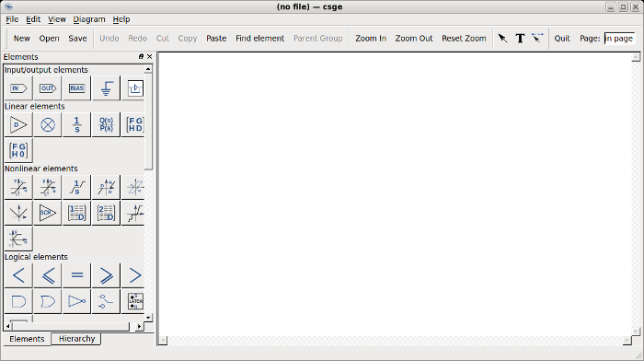Viewport: 644px width, 361px height.
Task: Select the OR gate element
Action: [48, 301]
